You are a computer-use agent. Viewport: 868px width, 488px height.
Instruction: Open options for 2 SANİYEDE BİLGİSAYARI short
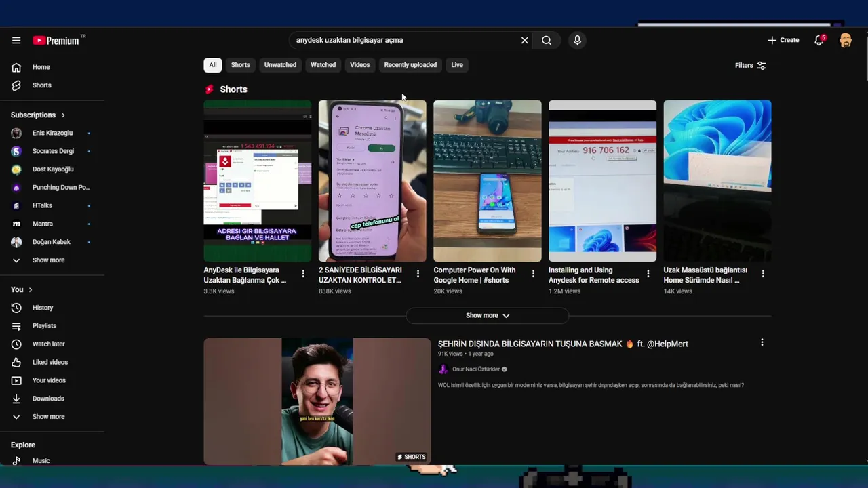(x=418, y=274)
